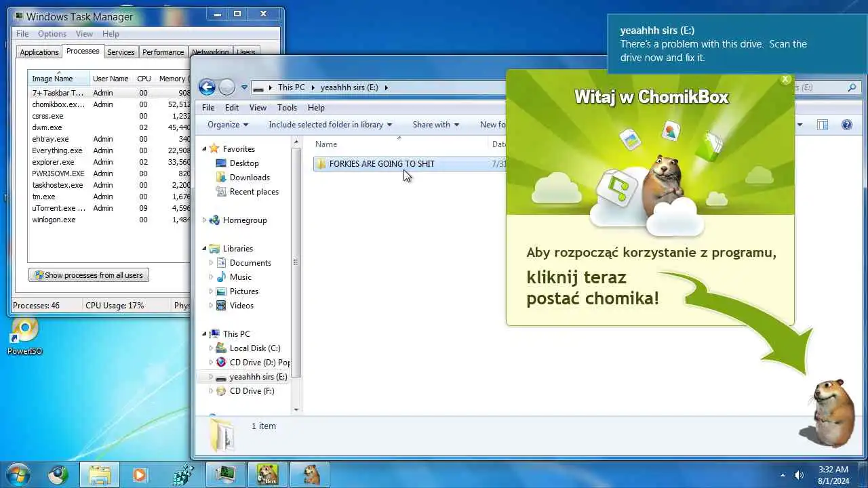Image resolution: width=868 pixels, height=488 pixels.
Task: Click the hamster character in the corner
Action: click(827, 413)
